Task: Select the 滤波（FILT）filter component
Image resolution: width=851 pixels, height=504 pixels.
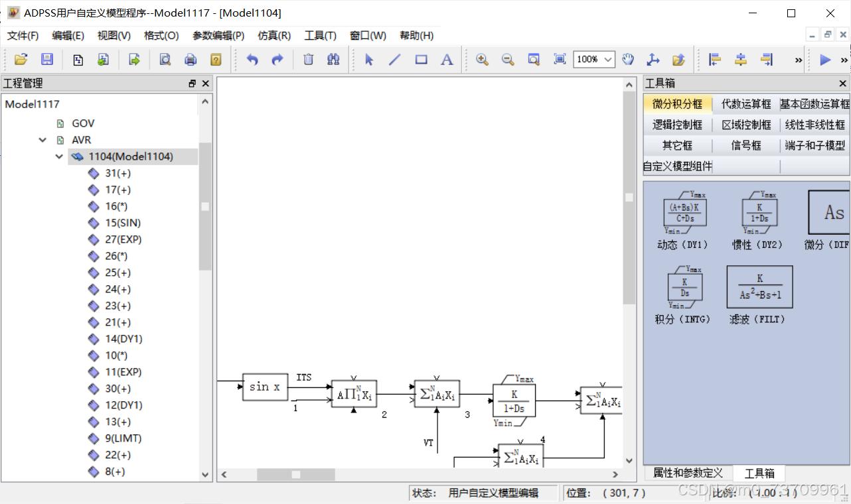Action: (x=759, y=287)
